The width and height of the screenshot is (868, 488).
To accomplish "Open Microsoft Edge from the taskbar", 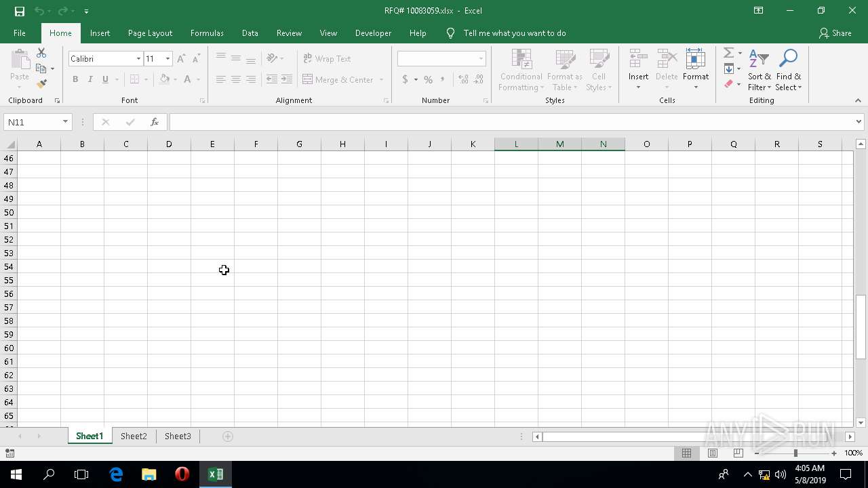I will (116, 474).
